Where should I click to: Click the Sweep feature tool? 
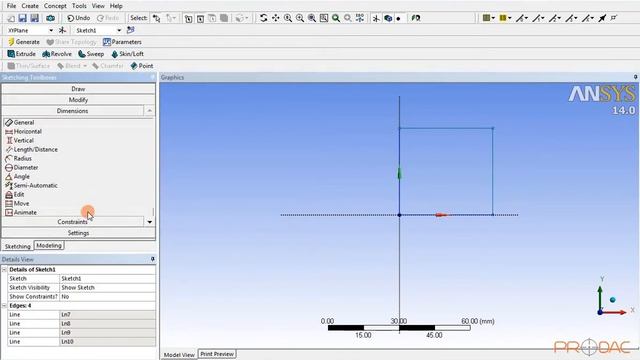pyautogui.click(x=91, y=54)
